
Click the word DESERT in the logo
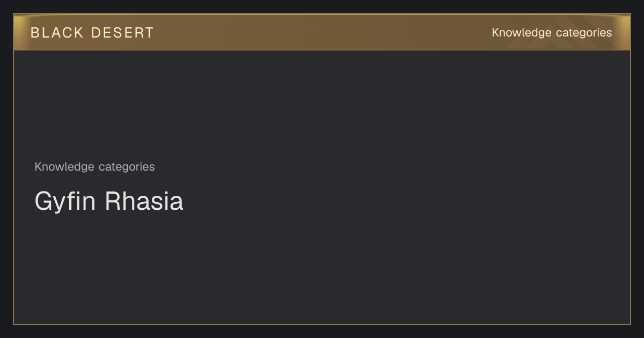point(122,33)
